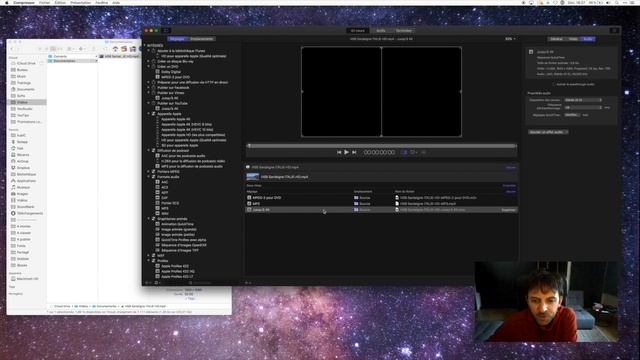Screen dimensions: 640x360
Task: Expand the Publier sur Facebook group
Action: coord(149,87)
